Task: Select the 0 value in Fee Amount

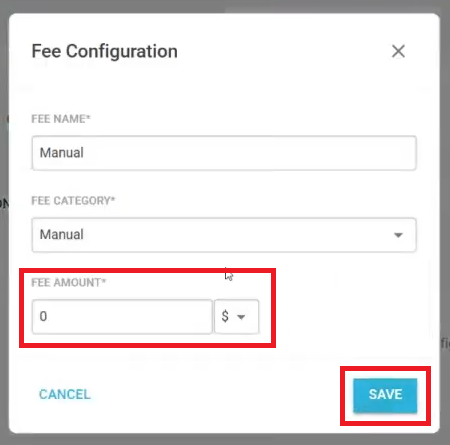Action: (43, 316)
